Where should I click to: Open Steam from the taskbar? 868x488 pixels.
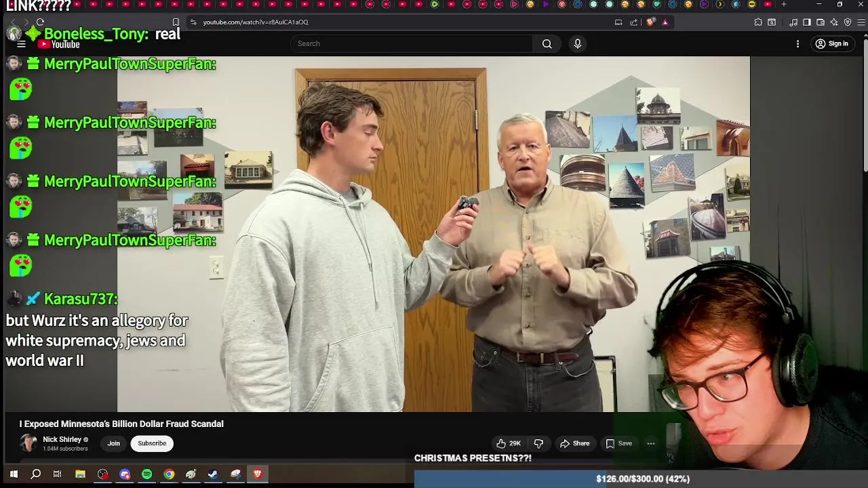pos(213,474)
